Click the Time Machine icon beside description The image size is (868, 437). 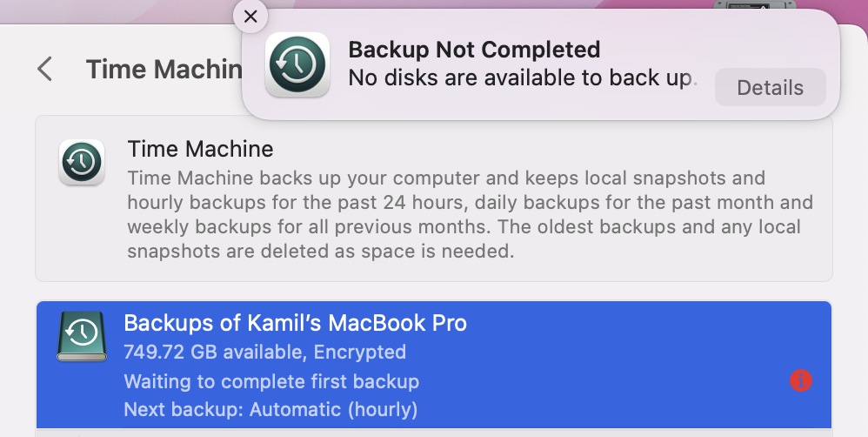82,162
